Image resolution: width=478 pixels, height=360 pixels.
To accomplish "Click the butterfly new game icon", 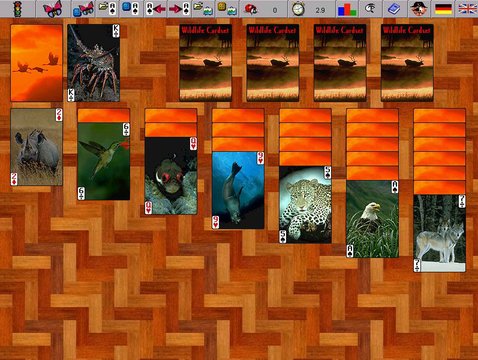I will click(x=53, y=9).
